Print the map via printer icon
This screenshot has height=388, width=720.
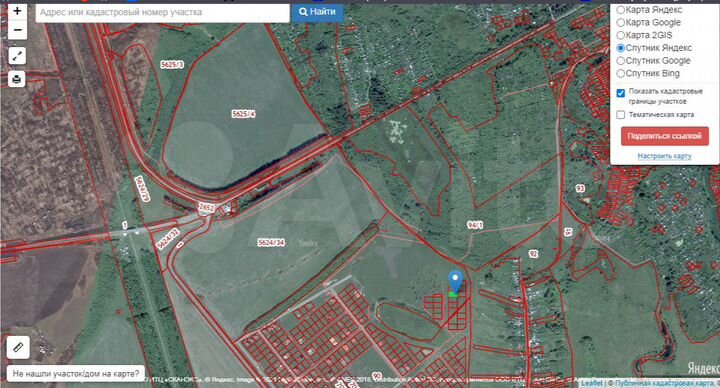click(17, 79)
